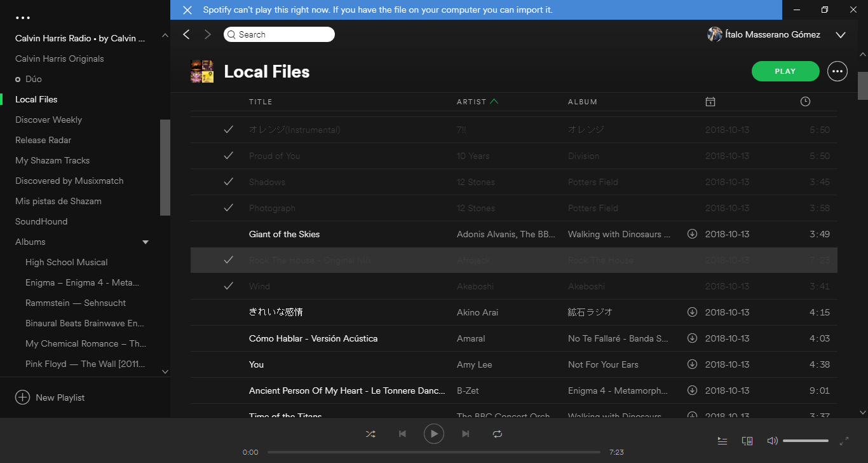Click the sidebar scroll up arrow
The height and width of the screenshot is (463, 868).
coord(165,35)
